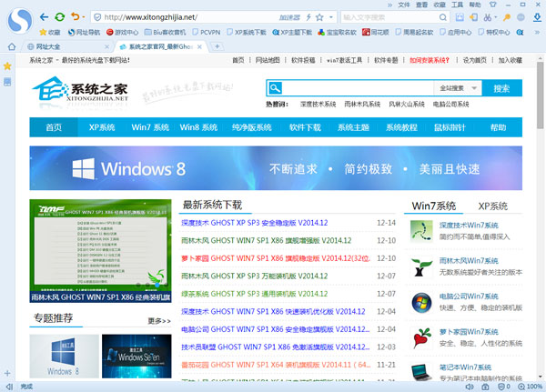Switch to the XP系统 tab on right panel
This screenshot has height=392, width=546.
(x=493, y=206)
